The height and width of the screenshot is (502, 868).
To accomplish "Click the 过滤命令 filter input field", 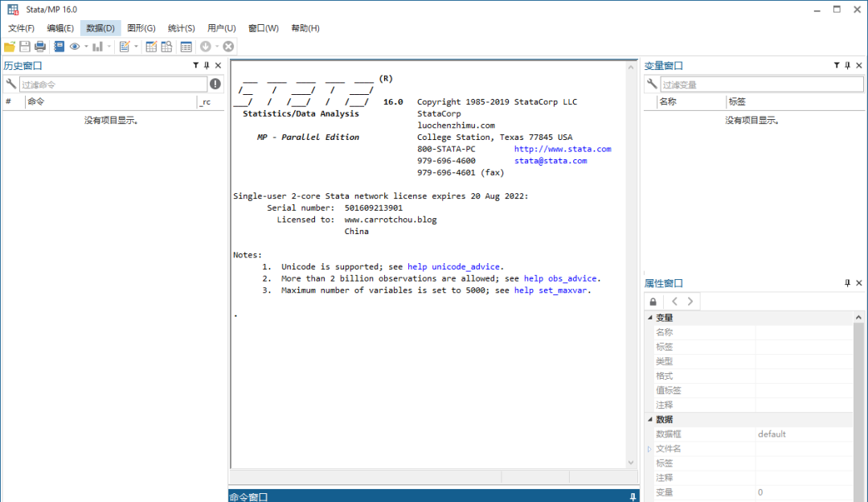I will click(x=113, y=84).
